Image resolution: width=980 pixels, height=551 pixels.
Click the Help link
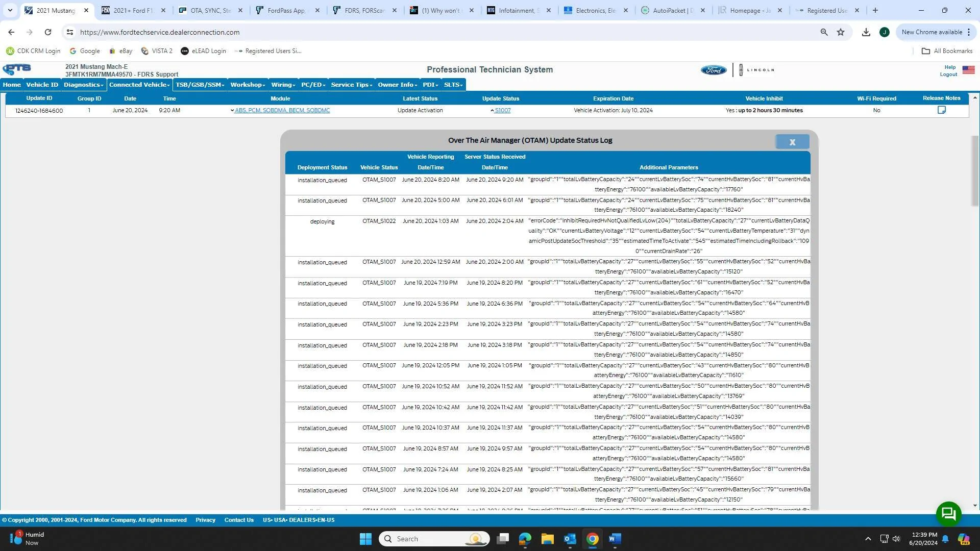950,67
